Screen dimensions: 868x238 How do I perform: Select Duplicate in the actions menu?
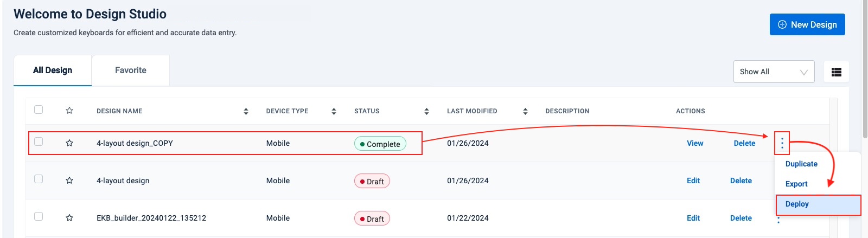[801, 164]
